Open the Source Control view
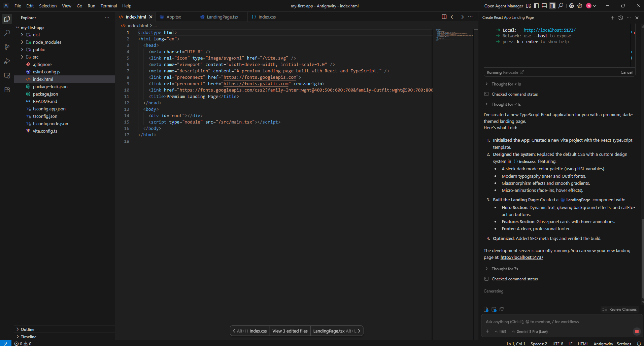This screenshot has width=644, height=346. 7,47
